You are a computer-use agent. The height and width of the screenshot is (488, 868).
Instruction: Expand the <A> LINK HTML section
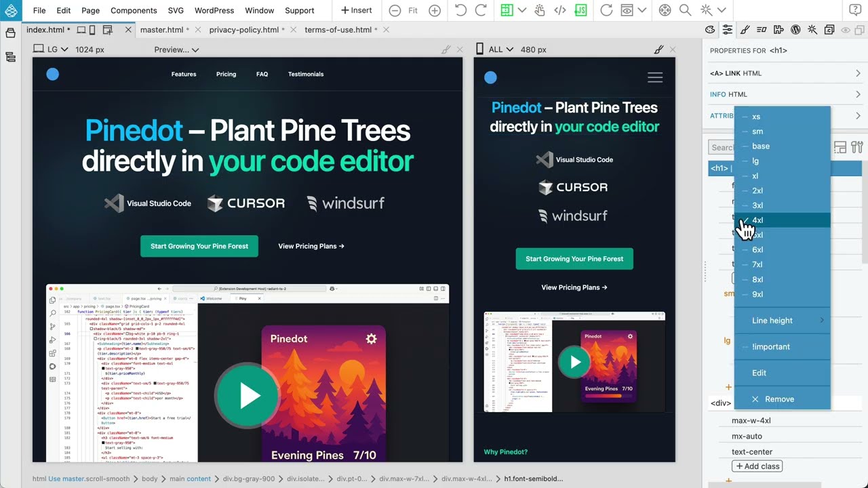tap(785, 73)
